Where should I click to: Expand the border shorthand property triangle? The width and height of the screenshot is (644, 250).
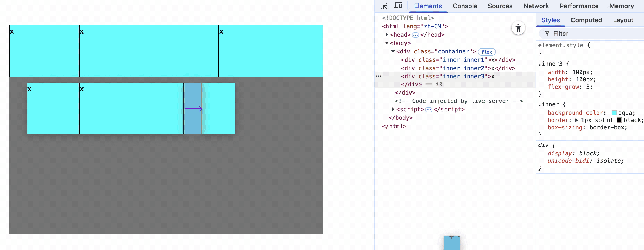(576, 120)
